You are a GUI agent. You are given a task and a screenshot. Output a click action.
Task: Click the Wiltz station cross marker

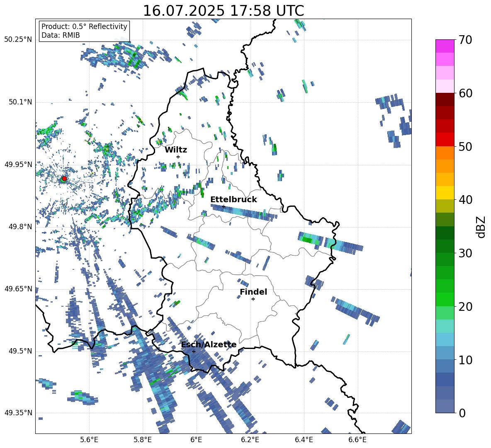tap(178, 157)
